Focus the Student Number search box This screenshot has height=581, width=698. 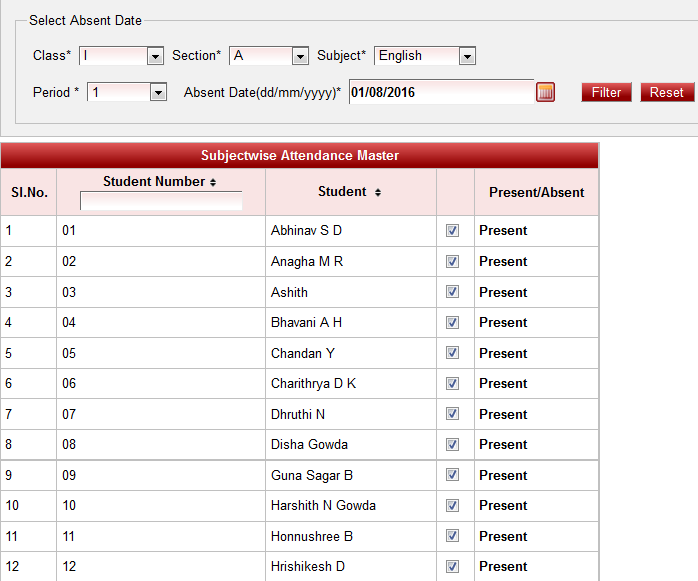(x=161, y=201)
